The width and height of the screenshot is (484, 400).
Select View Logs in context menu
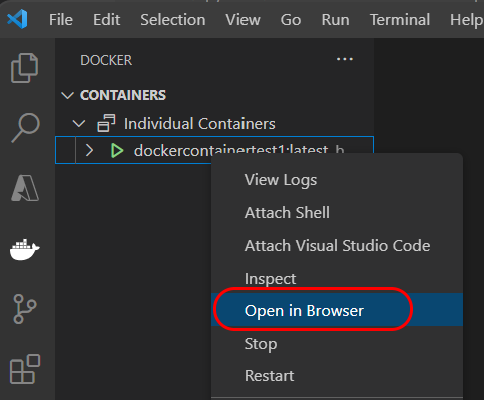click(x=281, y=180)
